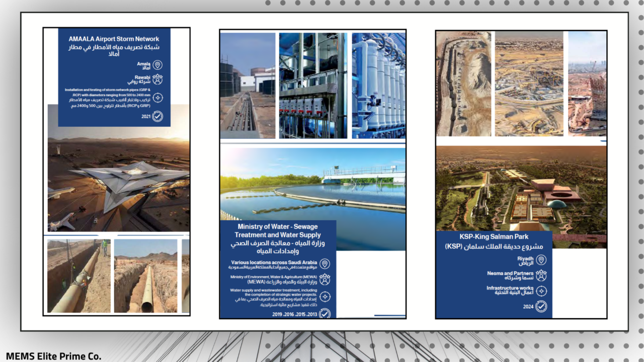Image resolution: width=644 pixels, height=362 pixels.
Task: Click the client icon beside Nesma and Partners
Action: pos(541,276)
